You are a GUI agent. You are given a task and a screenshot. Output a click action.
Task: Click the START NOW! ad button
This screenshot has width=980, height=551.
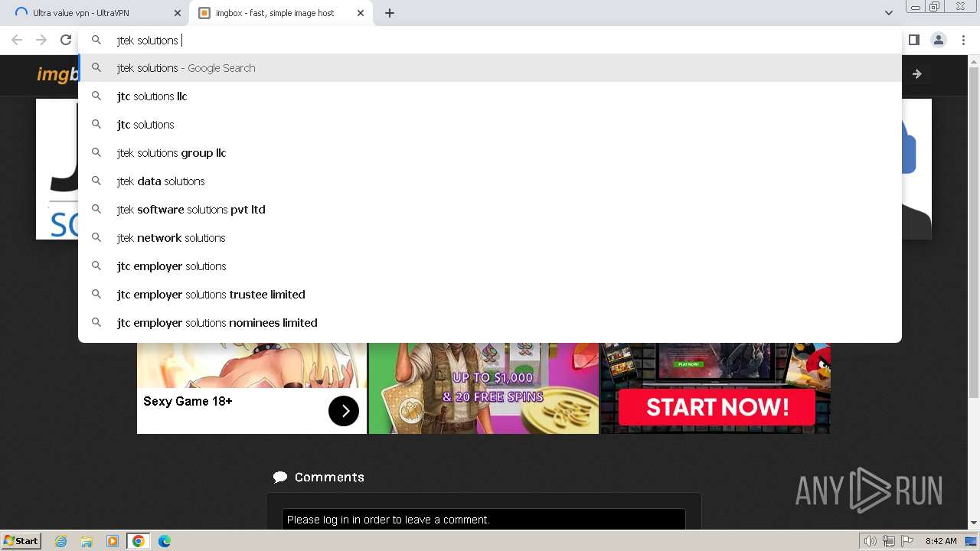tap(717, 407)
